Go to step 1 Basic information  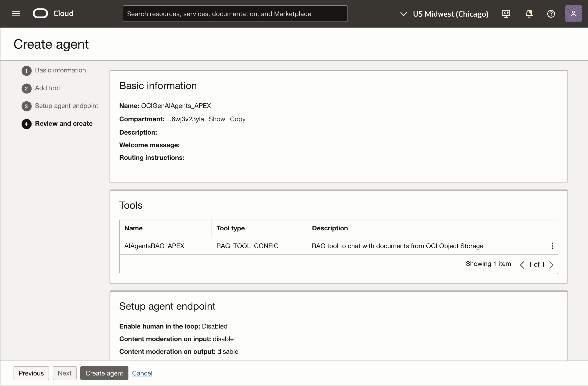point(60,71)
